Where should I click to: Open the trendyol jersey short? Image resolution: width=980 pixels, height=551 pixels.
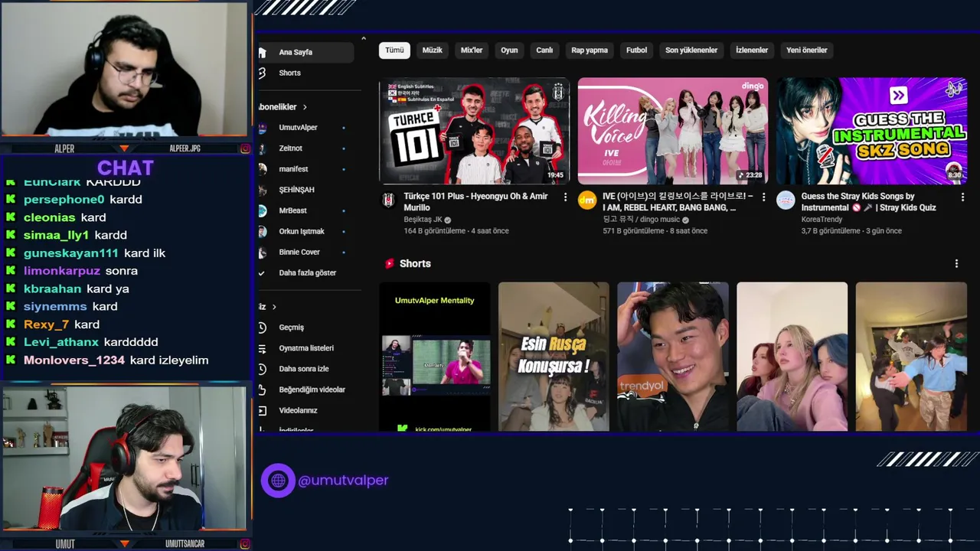click(673, 357)
